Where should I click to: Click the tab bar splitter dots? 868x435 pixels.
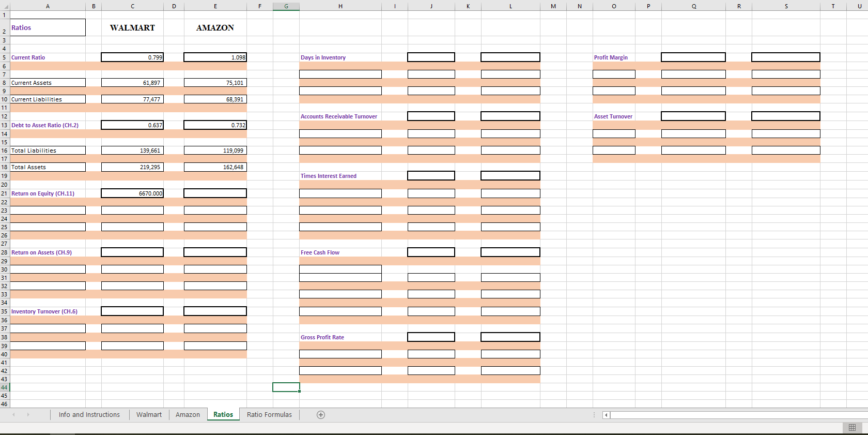tap(594, 415)
